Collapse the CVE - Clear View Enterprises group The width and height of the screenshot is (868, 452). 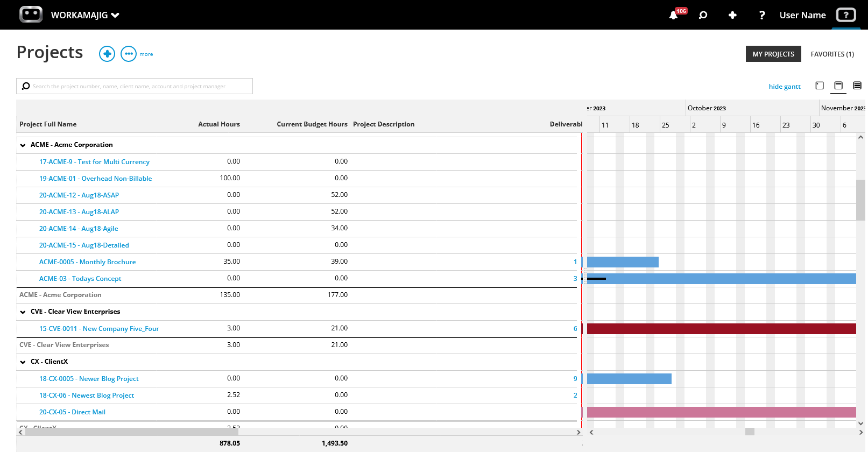click(23, 312)
